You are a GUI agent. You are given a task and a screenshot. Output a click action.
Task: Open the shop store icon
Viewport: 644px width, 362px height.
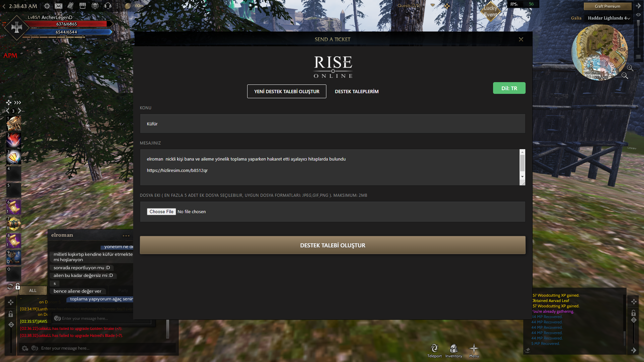coord(83,6)
